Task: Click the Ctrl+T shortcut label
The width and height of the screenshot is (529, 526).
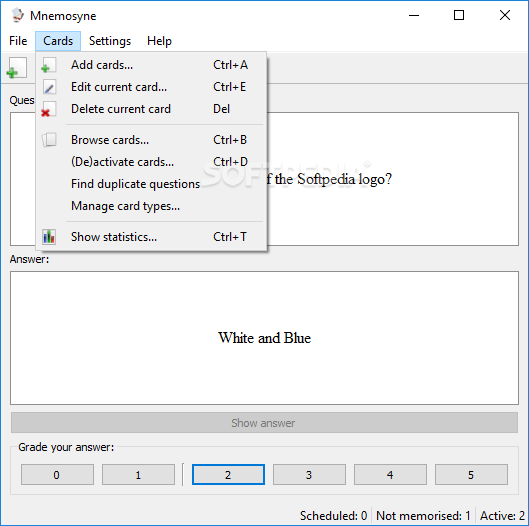Action: click(230, 237)
